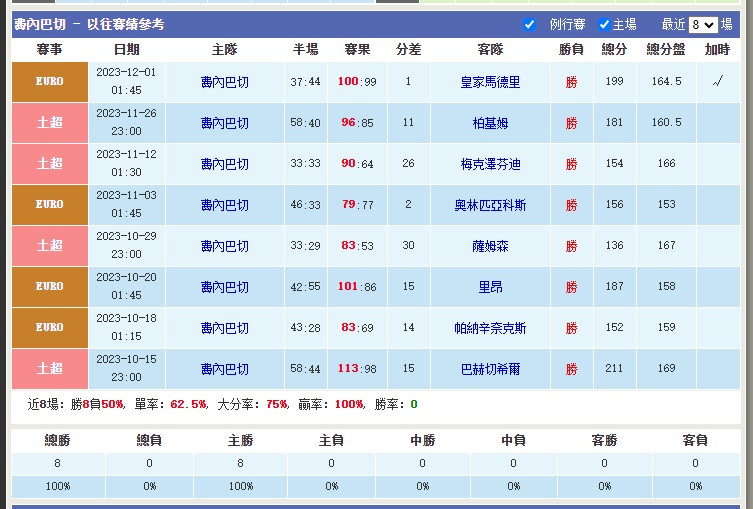Viewport: 753px width, 509px height.
Task: Click the 近8場 summary line
Action: click(222, 404)
